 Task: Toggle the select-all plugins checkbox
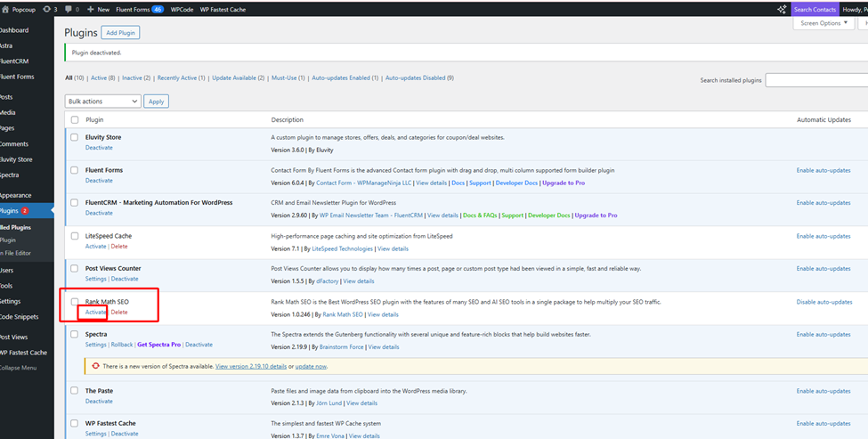point(74,119)
